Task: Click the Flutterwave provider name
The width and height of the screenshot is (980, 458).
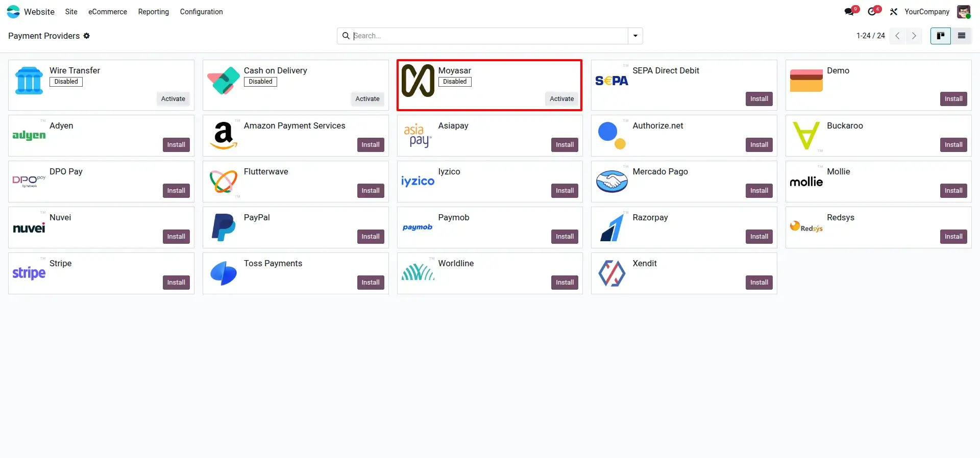Action: [266, 172]
